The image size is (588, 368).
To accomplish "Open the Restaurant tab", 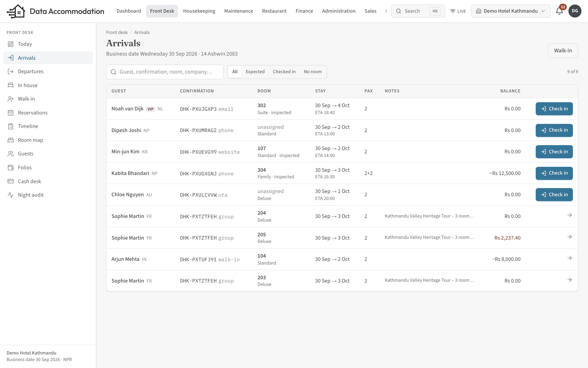I will (x=274, y=11).
